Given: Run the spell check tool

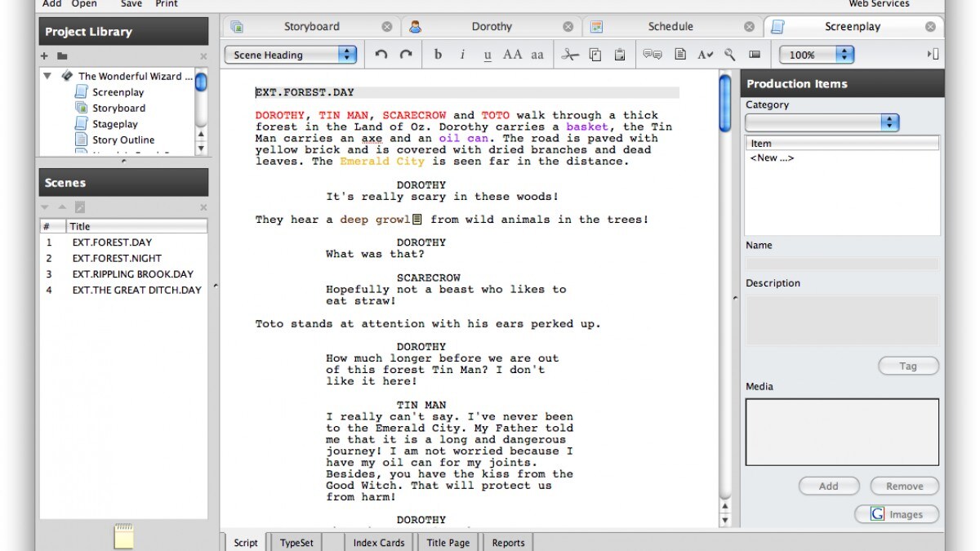Looking at the screenshot, I should click(704, 54).
